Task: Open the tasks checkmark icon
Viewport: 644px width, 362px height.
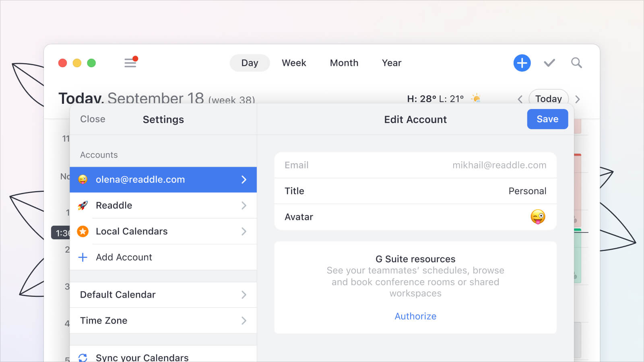Action: tap(549, 63)
